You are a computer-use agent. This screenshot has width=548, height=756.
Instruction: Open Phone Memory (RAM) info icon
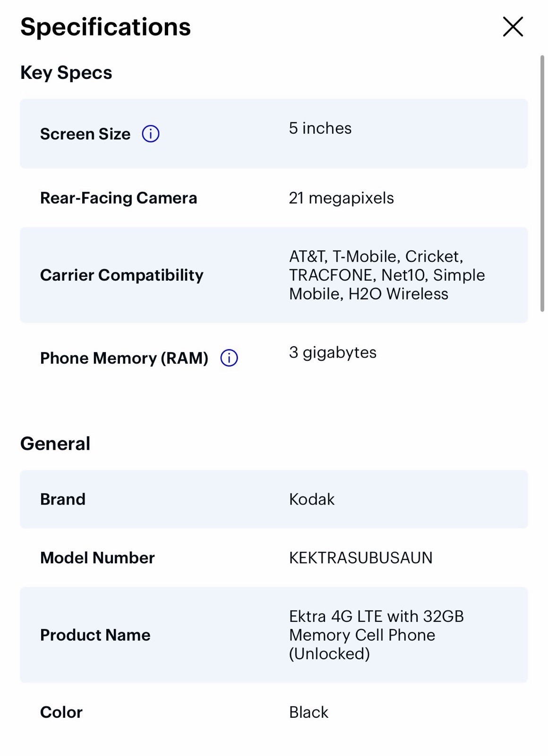click(229, 358)
